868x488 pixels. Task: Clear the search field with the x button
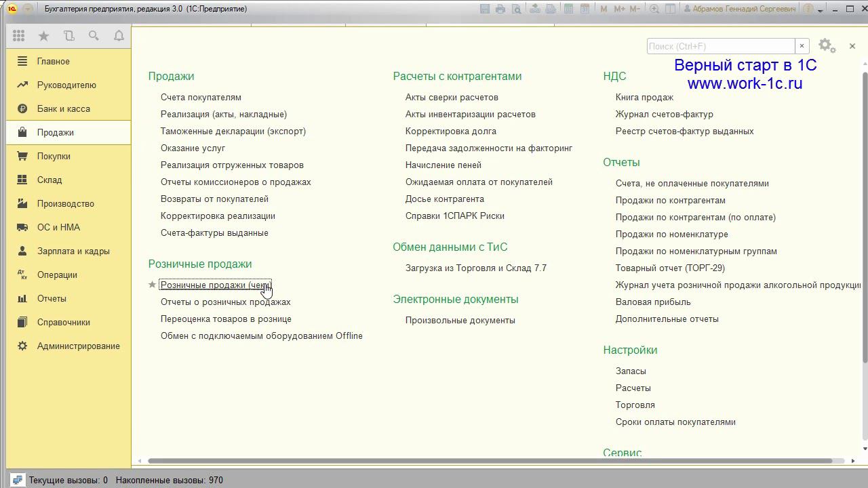click(x=802, y=46)
